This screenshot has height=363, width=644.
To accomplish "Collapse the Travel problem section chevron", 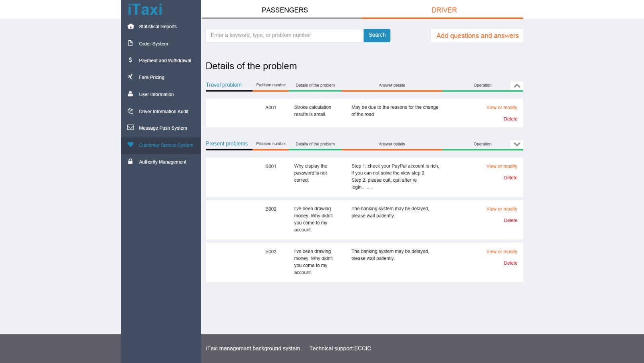I will (x=517, y=86).
